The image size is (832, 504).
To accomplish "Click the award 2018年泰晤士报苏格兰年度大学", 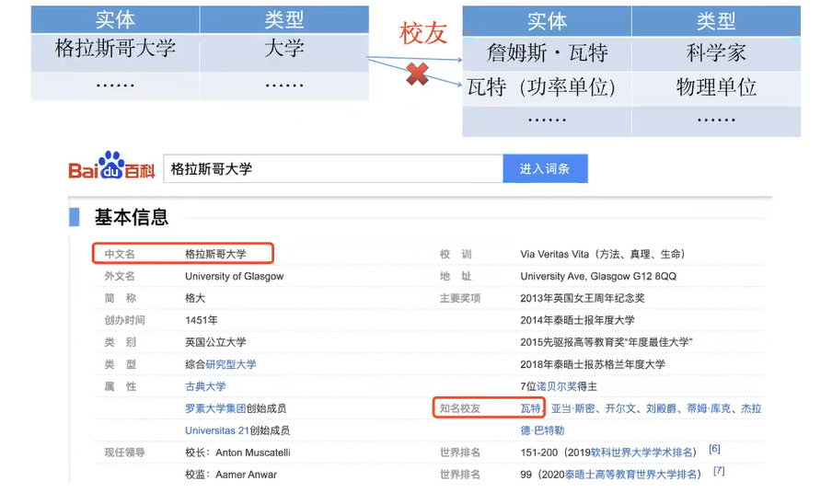I will tap(593, 364).
